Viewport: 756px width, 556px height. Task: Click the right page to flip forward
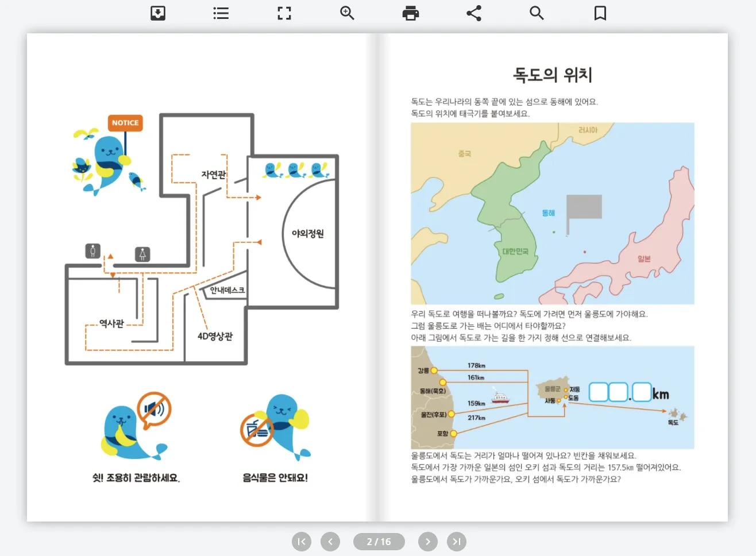pyautogui.click(x=551, y=276)
